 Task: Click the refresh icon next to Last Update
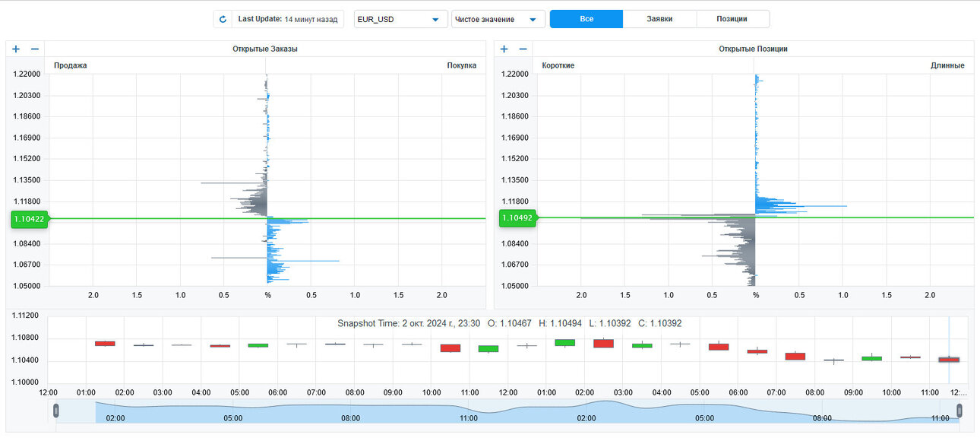[223, 19]
